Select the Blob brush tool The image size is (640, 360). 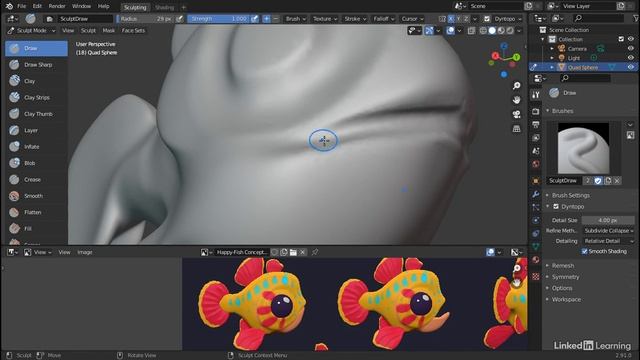(36, 163)
